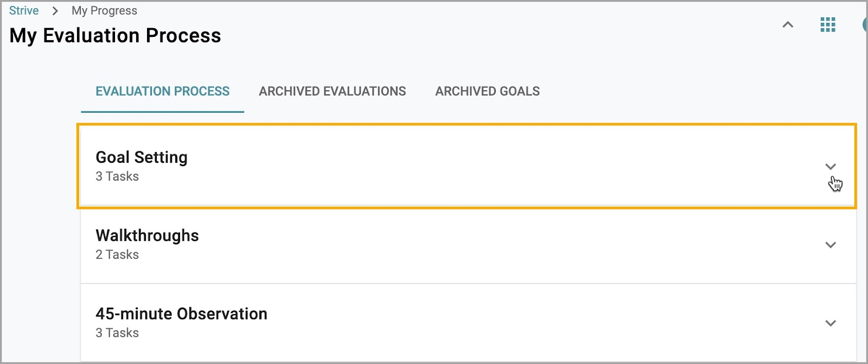Open the apps grid launcher icon

point(828,24)
